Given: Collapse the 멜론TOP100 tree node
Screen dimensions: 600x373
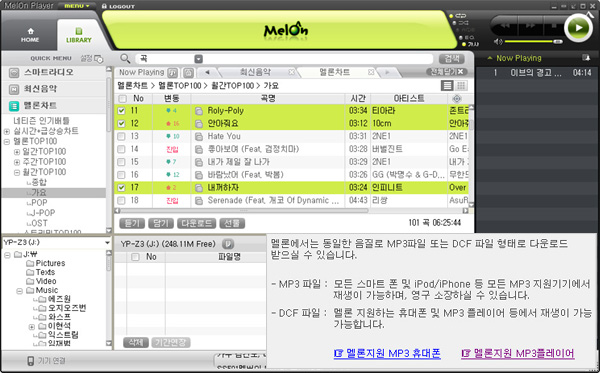Looking at the screenshot, I should tap(7, 142).
